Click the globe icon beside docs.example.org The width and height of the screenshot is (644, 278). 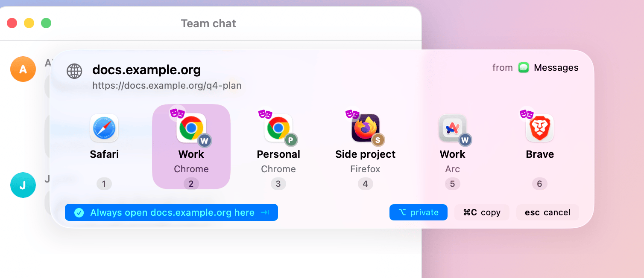coord(74,71)
